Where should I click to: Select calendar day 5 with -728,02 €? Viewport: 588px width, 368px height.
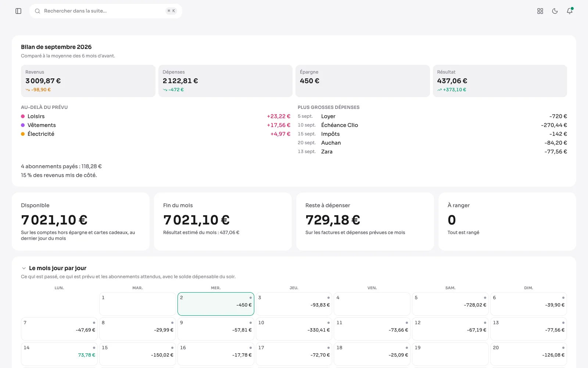point(450,304)
